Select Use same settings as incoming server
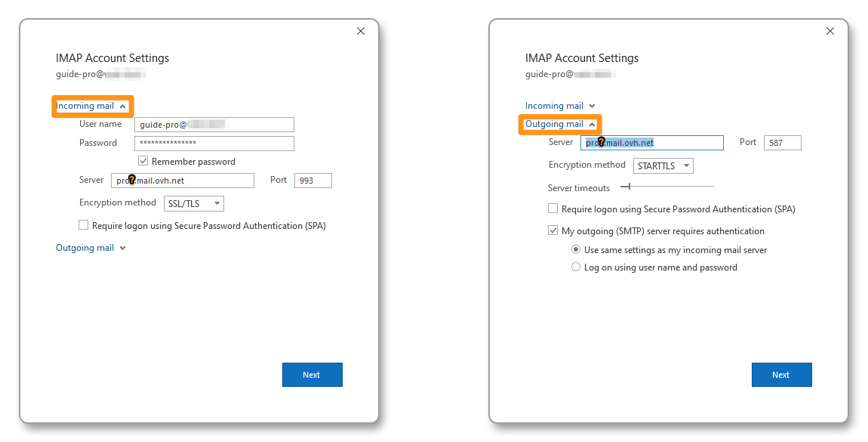Screen dimensions: 868x442 pyautogui.click(x=577, y=250)
